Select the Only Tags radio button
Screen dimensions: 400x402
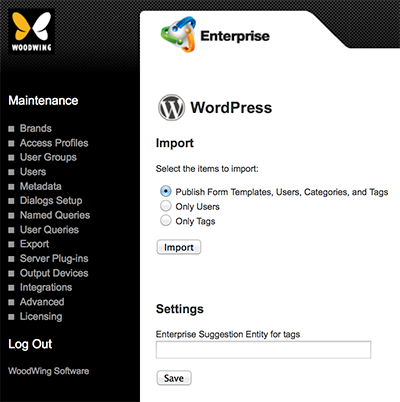click(166, 220)
